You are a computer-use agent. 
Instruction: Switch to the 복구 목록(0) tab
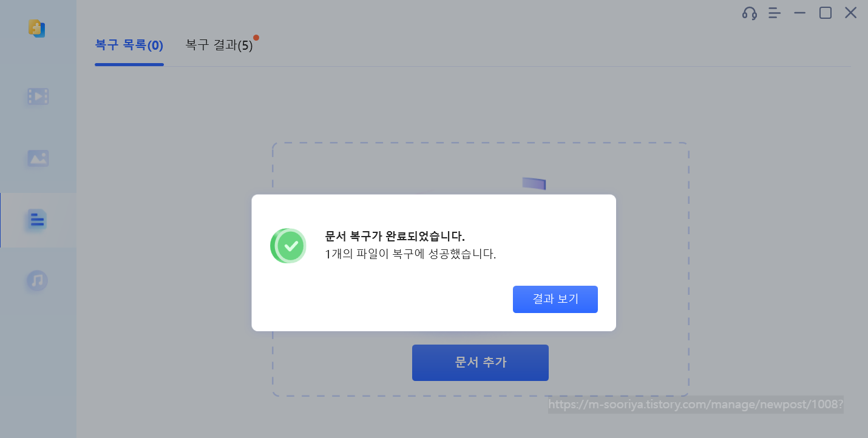point(129,45)
